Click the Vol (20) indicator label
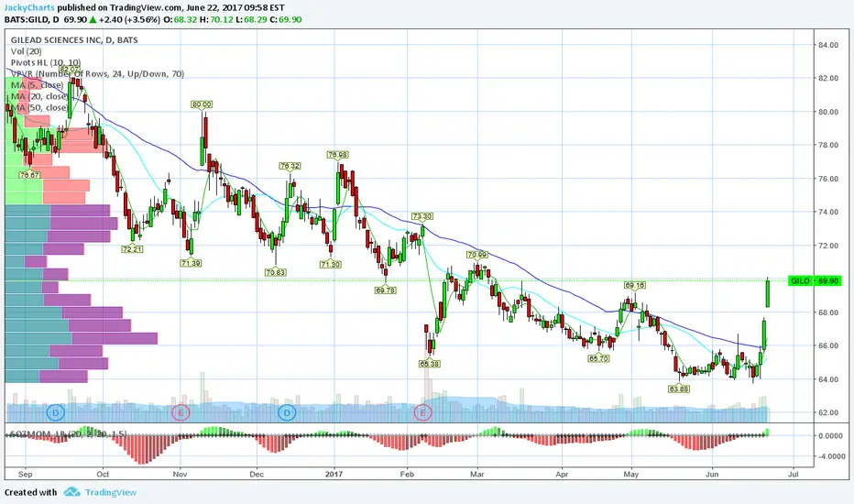854x504 pixels. point(27,51)
